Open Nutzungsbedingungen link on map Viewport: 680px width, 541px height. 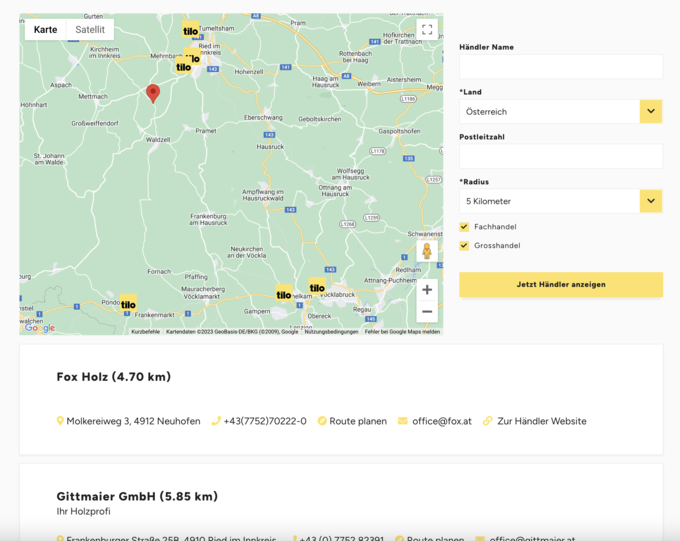pyautogui.click(x=331, y=331)
